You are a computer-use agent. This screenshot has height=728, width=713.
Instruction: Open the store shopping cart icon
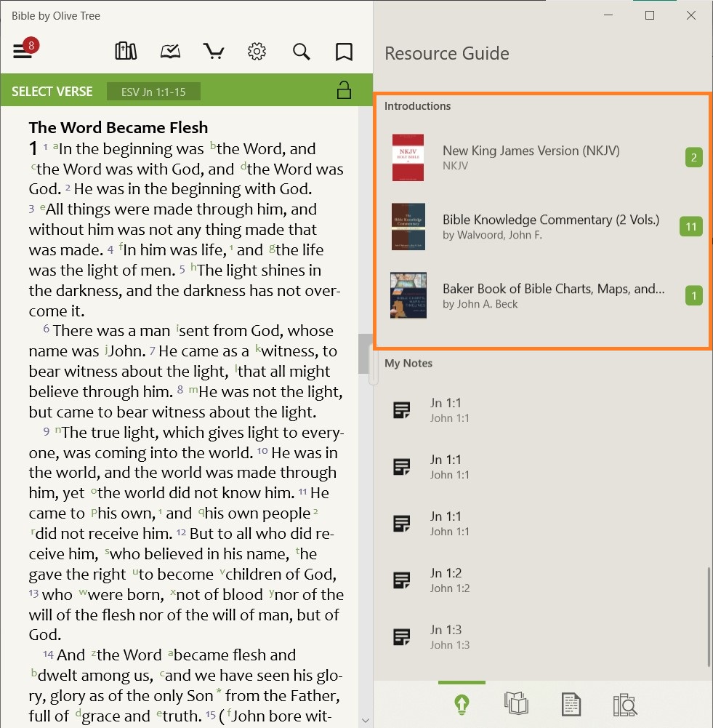[x=214, y=51]
